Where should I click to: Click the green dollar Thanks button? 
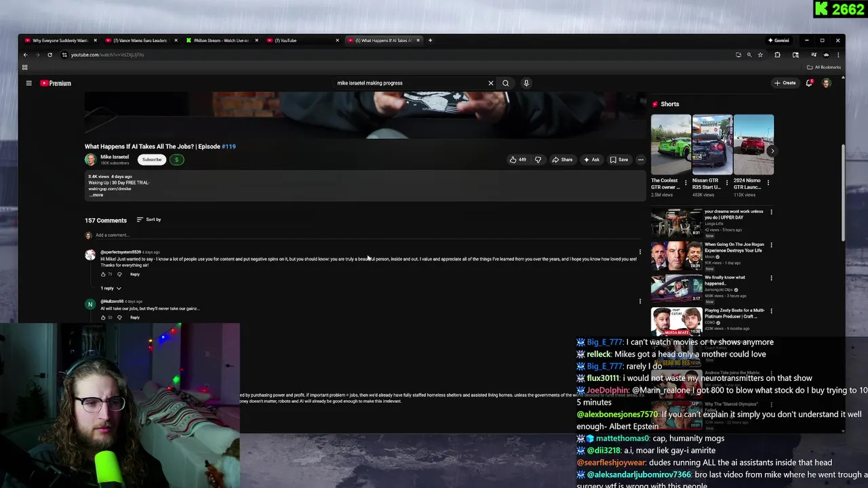point(176,160)
